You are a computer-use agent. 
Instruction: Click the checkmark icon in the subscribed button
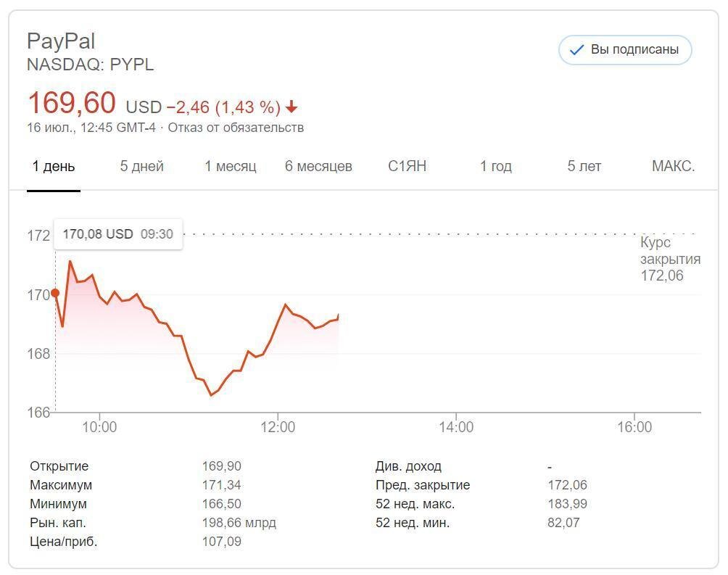point(577,50)
